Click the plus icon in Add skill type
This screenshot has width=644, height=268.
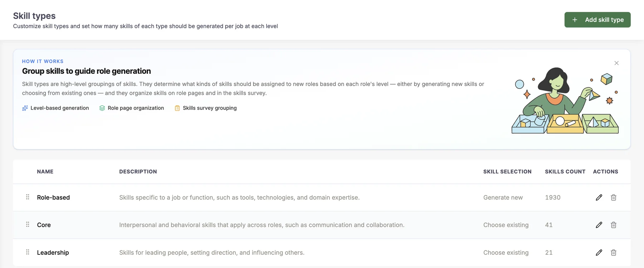pos(575,20)
